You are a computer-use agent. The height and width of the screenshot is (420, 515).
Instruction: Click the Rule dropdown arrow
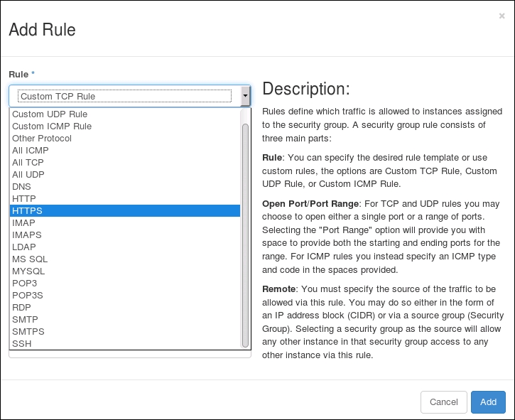tap(246, 96)
